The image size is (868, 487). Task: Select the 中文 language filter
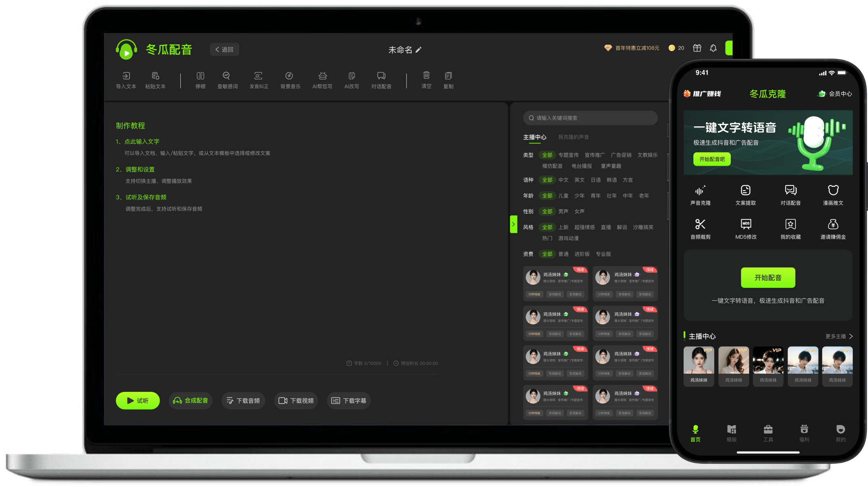[x=563, y=180]
